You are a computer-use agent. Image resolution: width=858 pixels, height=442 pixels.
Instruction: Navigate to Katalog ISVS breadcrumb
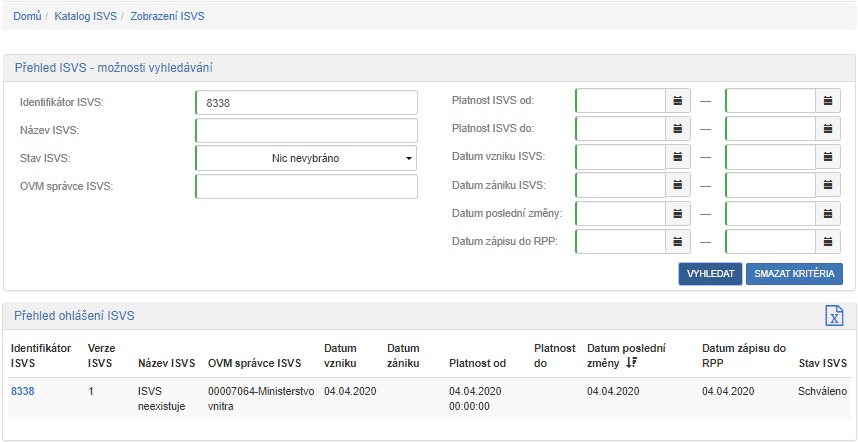(x=86, y=16)
